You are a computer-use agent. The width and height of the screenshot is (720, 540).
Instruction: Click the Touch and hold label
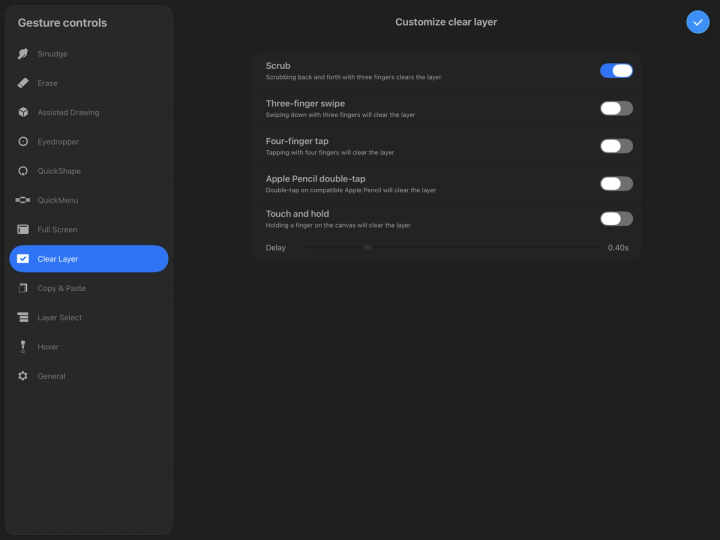click(x=297, y=214)
